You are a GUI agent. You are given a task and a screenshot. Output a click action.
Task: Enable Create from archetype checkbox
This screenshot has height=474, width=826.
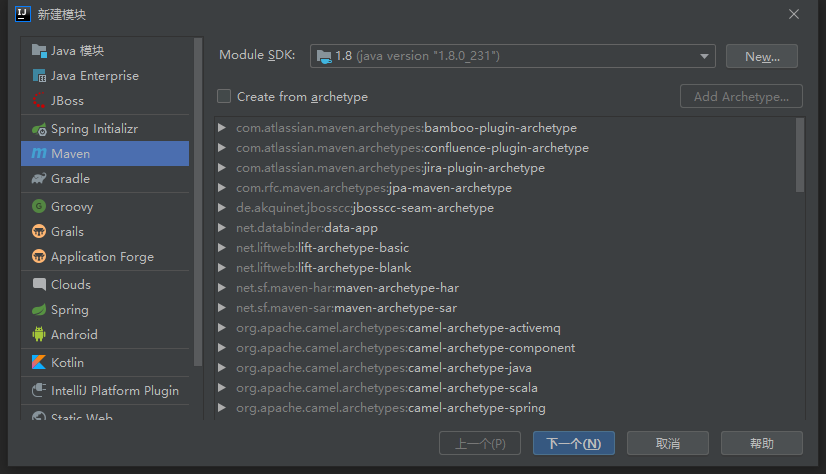(x=224, y=97)
